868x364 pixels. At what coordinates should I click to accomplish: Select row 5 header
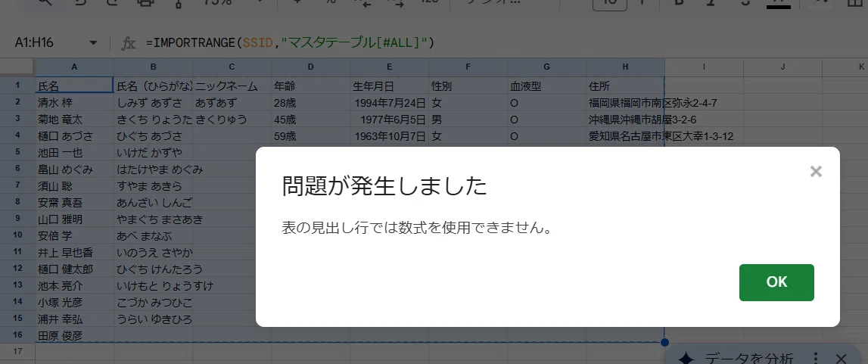[x=17, y=151]
